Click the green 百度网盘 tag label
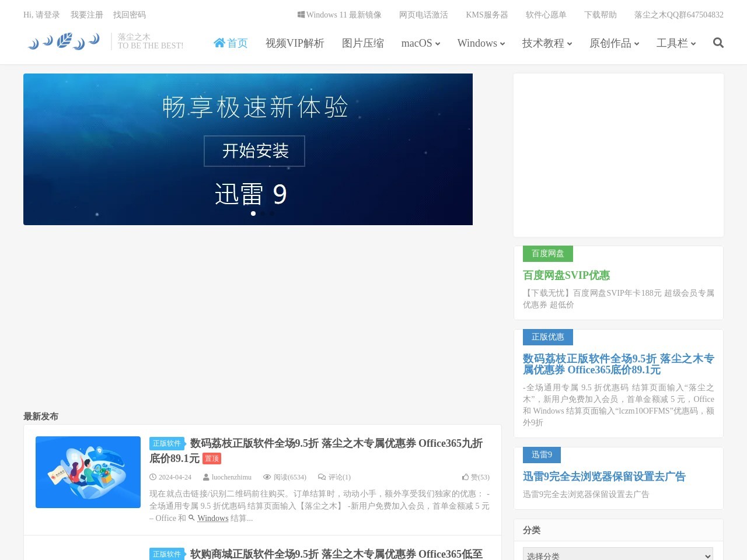Screen dimensions: 747x560 pyautogui.click(x=547, y=254)
